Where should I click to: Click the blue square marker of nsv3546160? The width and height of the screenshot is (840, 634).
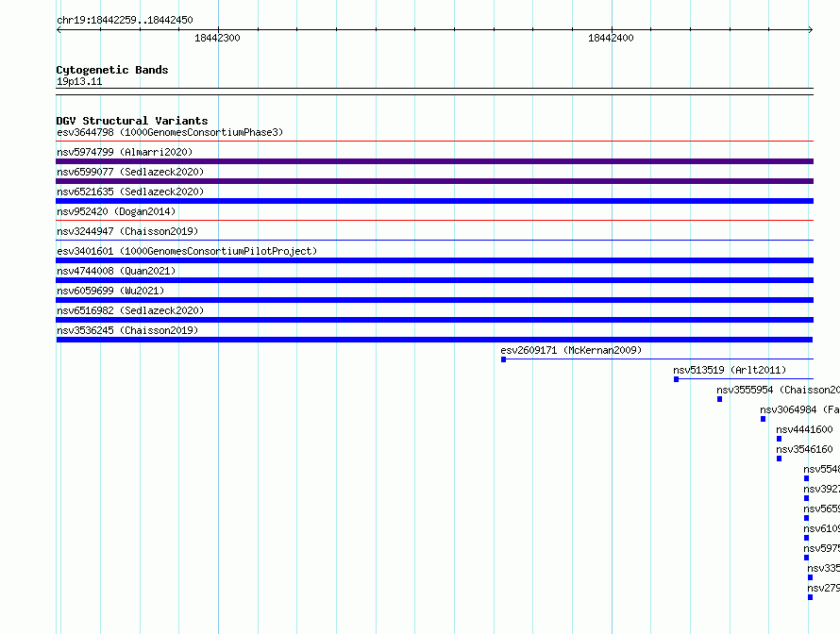pyautogui.click(x=779, y=459)
